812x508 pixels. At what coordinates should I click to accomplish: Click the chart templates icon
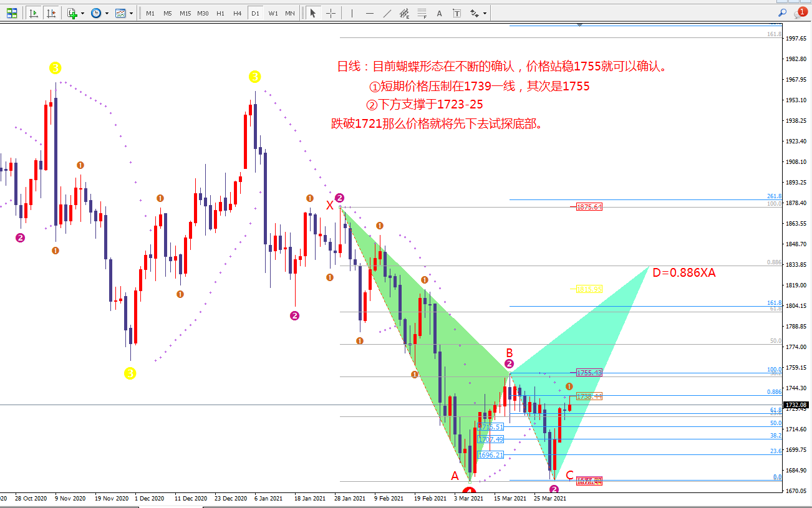click(121, 12)
